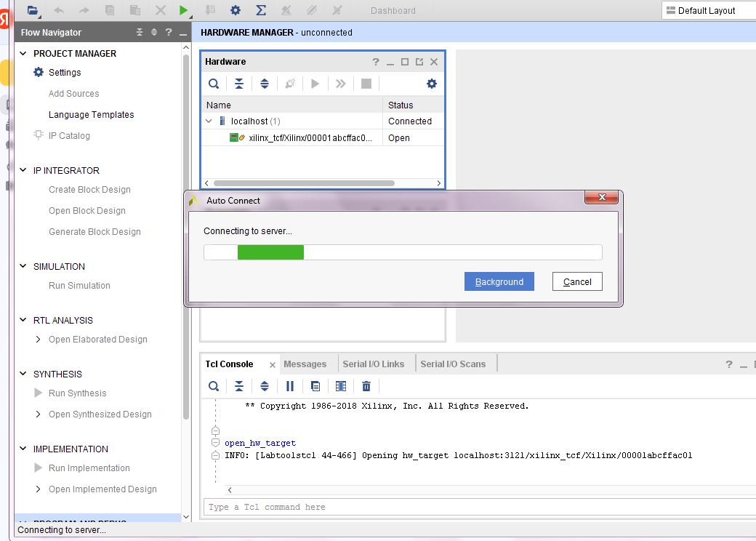Click the paste icon in main toolbar
The height and width of the screenshot is (541, 756).
tap(135, 10)
